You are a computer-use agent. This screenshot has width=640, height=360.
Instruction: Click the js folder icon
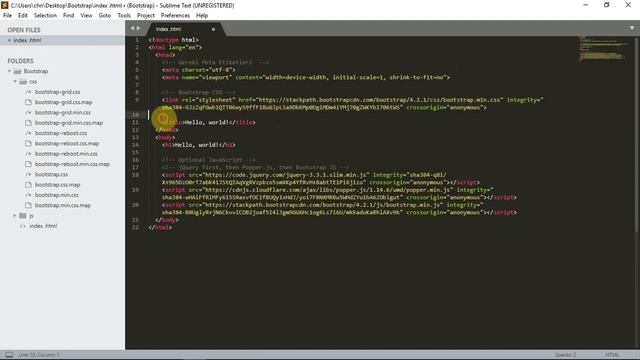[23, 216]
